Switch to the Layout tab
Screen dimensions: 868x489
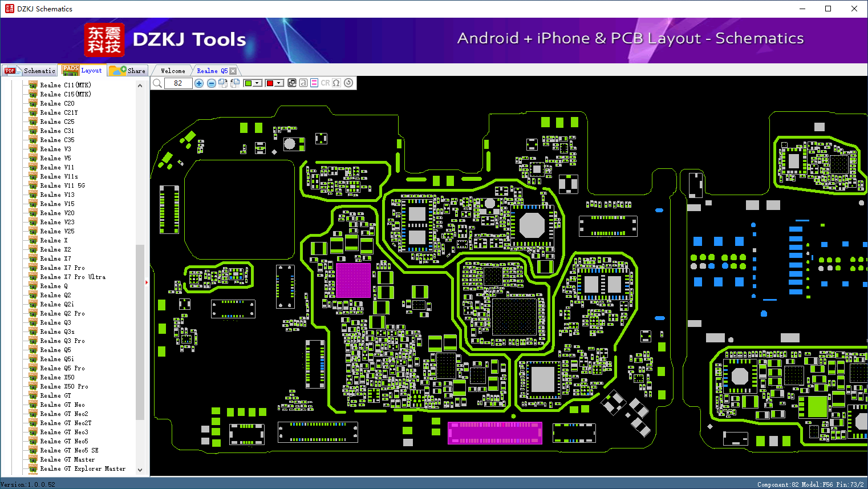pos(83,70)
